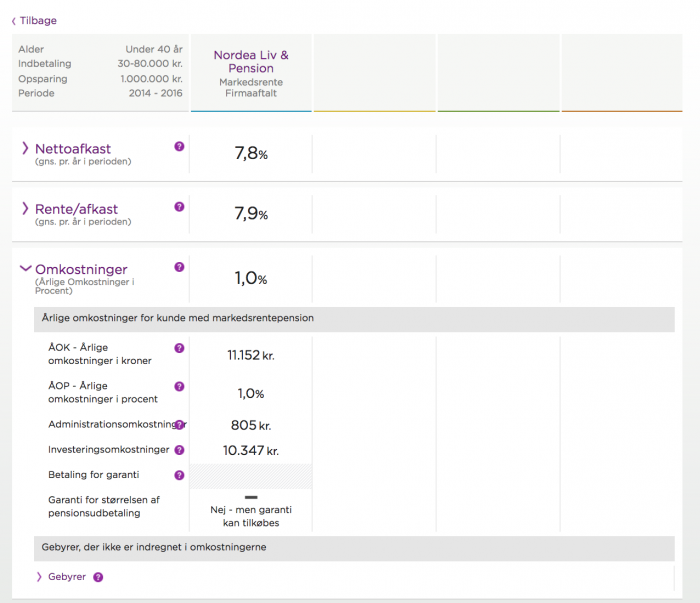Click the 1,0% Omkostninger summary value
Screen dimensions: 700x603
coord(251,279)
